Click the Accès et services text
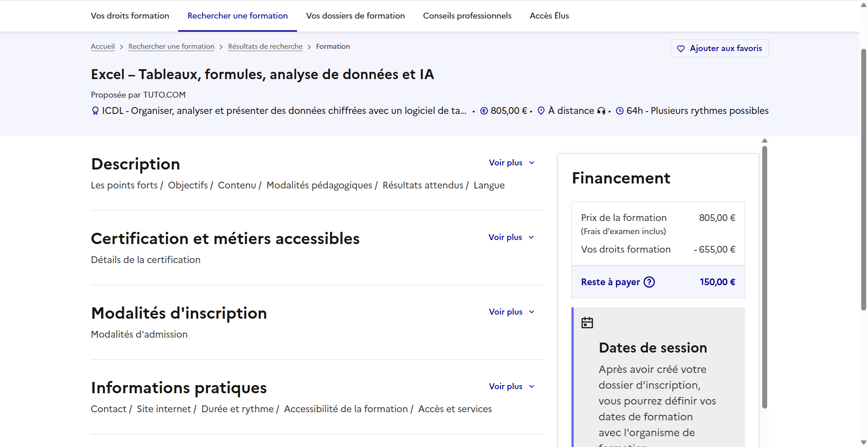Screen dimensions: 868x447 coord(455,409)
